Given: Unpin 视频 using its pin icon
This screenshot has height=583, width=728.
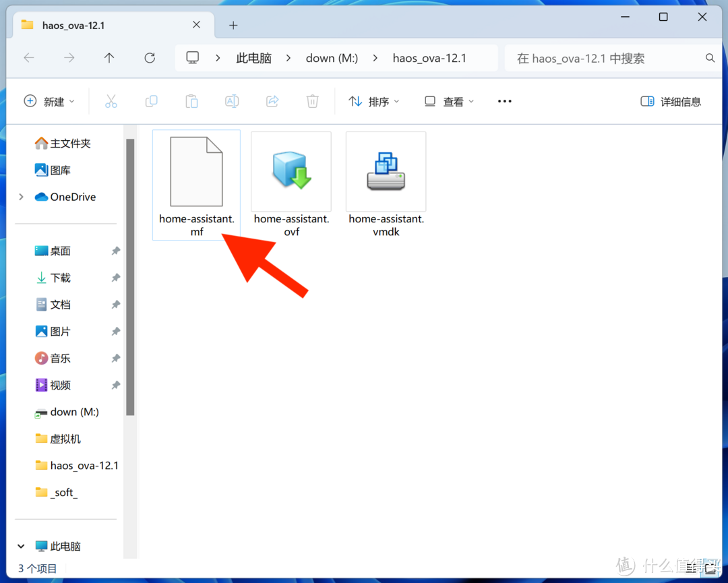Looking at the screenshot, I should pos(116,385).
